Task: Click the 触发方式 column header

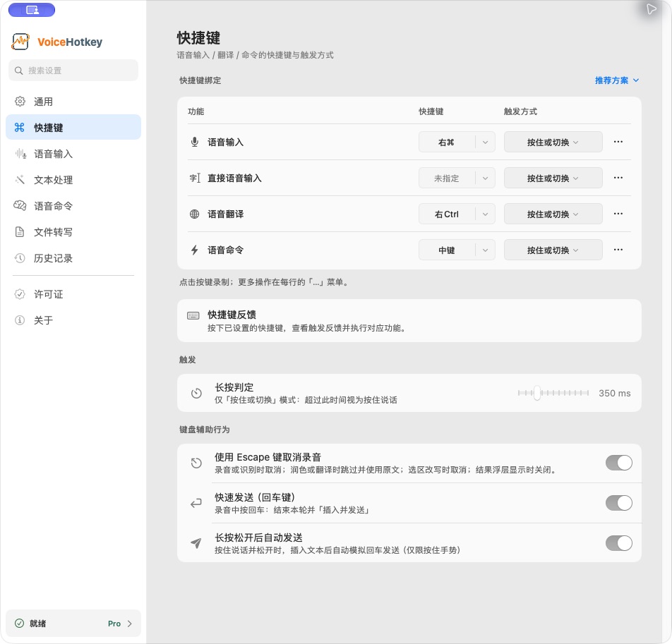Action: click(x=520, y=111)
